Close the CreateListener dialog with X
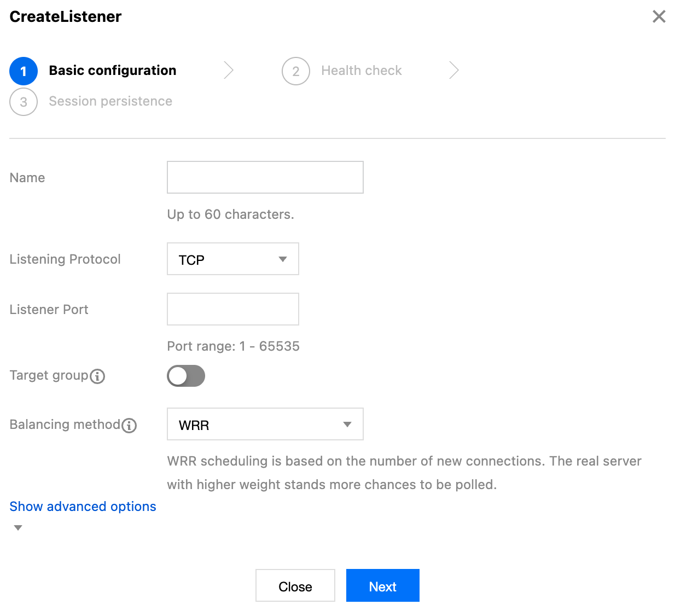This screenshot has height=616, width=675. tap(659, 16)
